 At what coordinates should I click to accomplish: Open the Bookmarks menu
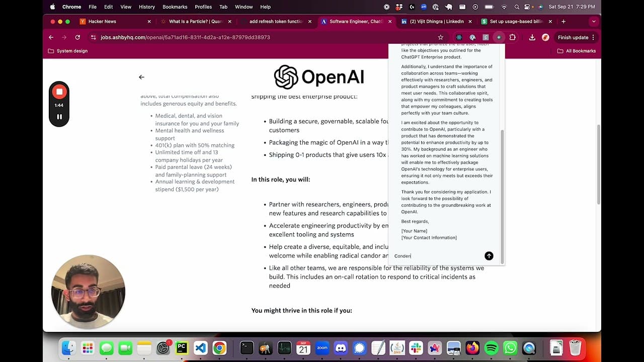175,7
